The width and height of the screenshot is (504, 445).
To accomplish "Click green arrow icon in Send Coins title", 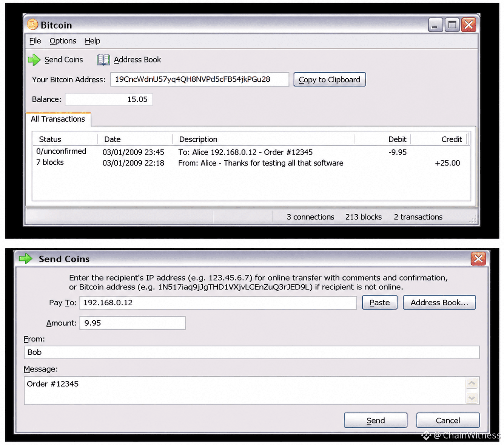I will coord(26,259).
